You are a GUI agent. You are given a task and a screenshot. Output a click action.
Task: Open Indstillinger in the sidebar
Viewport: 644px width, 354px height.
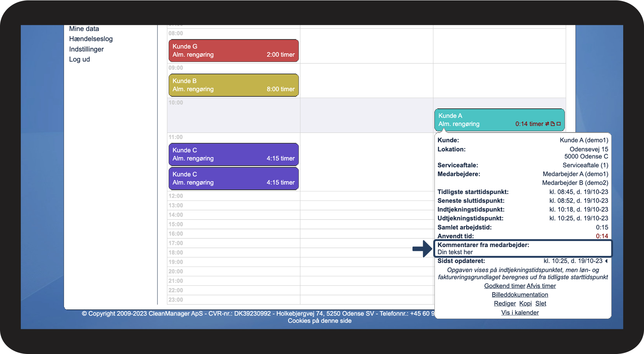click(x=86, y=49)
